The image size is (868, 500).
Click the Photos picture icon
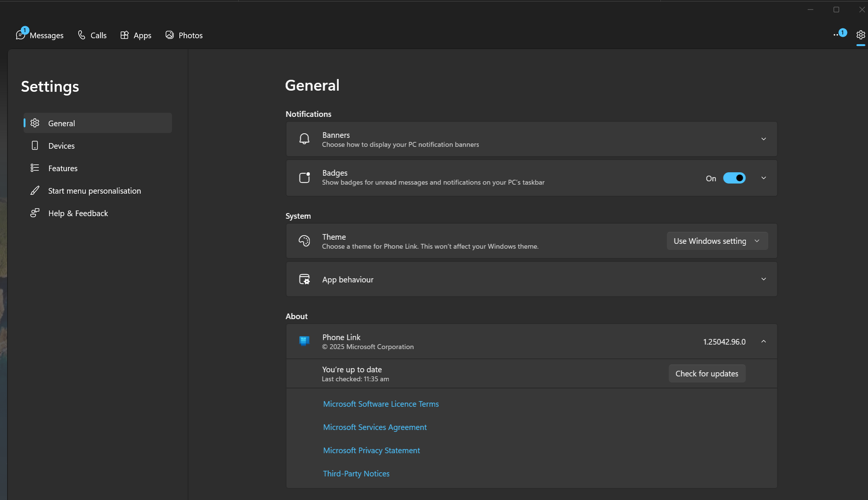(170, 35)
